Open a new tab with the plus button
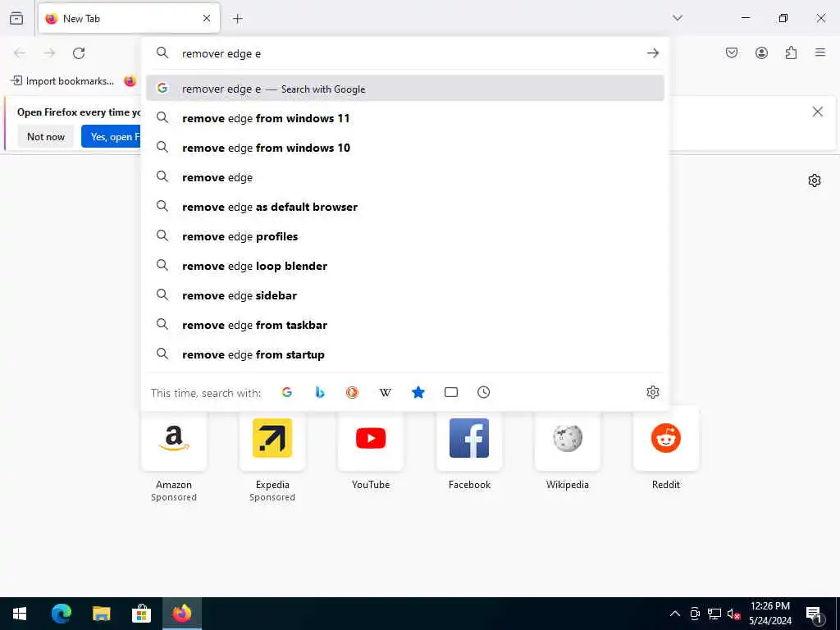 click(x=238, y=19)
